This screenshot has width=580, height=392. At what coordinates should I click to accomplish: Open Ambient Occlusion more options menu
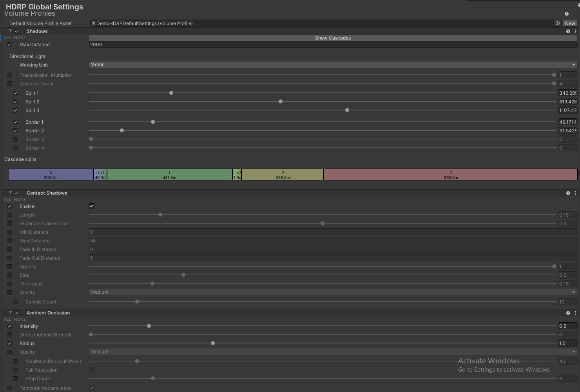tap(575, 313)
